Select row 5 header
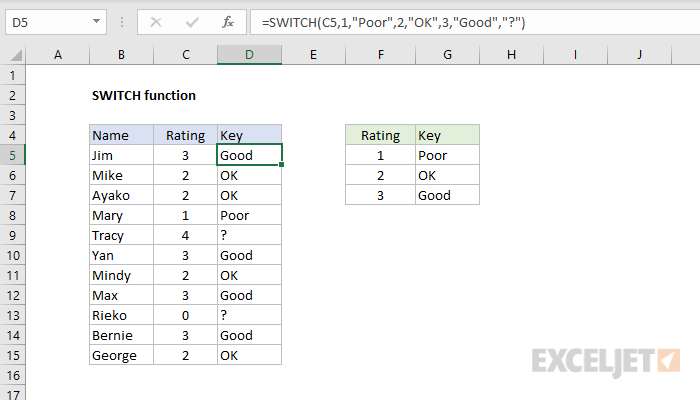 (x=13, y=155)
